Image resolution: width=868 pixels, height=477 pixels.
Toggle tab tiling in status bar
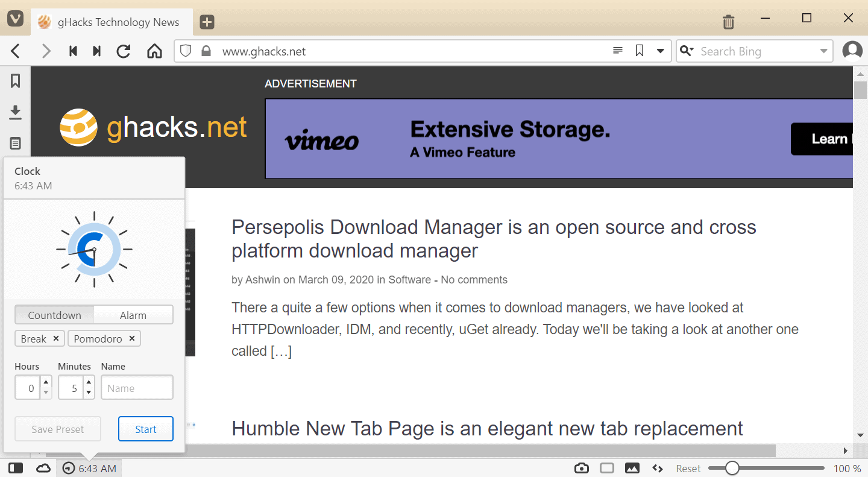tap(607, 468)
